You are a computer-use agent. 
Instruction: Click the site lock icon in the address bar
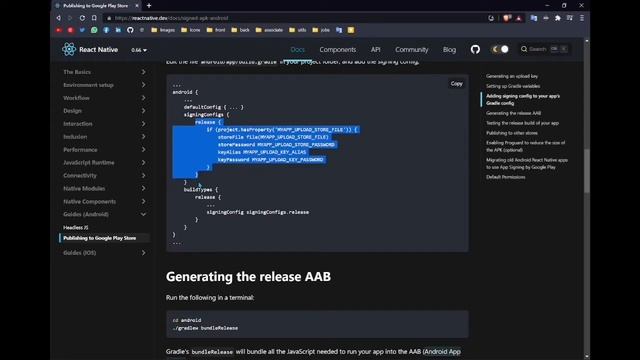(x=109, y=18)
